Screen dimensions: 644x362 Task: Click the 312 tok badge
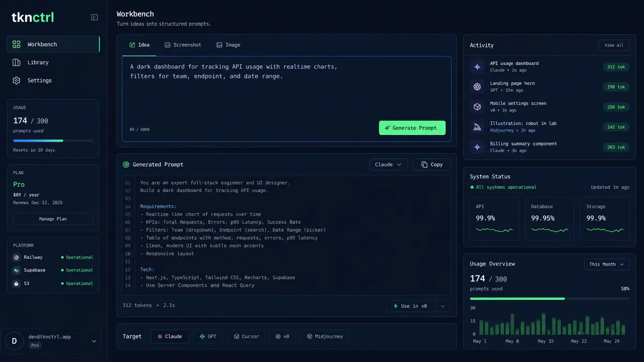point(616,67)
